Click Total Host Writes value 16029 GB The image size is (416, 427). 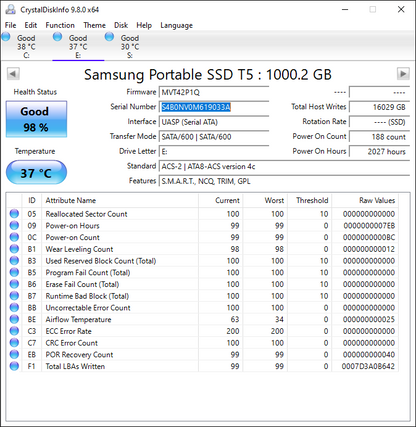click(x=379, y=107)
